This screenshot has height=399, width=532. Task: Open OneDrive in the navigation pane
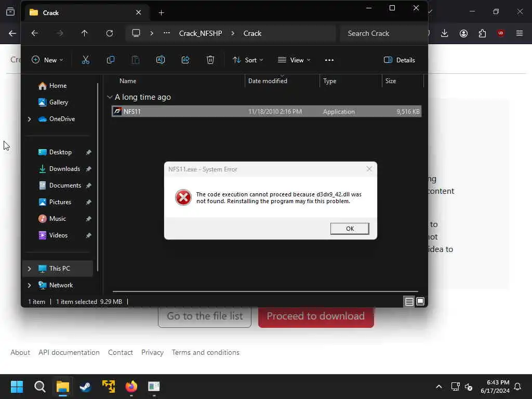[62, 119]
